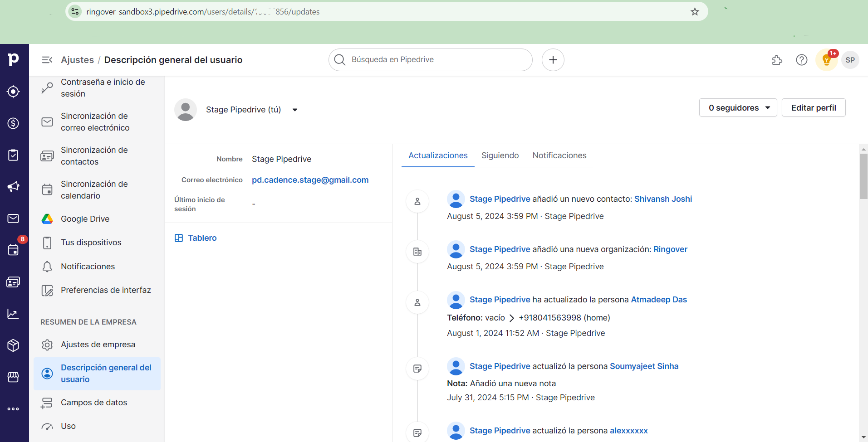Open Leads target icon in left rail
This screenshot has height=442, width=868.
tap(13, 92)
